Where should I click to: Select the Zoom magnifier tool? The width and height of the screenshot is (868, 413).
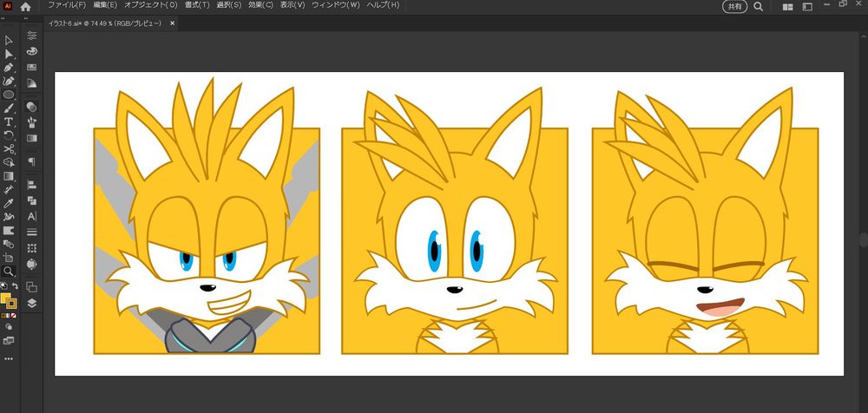coord(9,272)
